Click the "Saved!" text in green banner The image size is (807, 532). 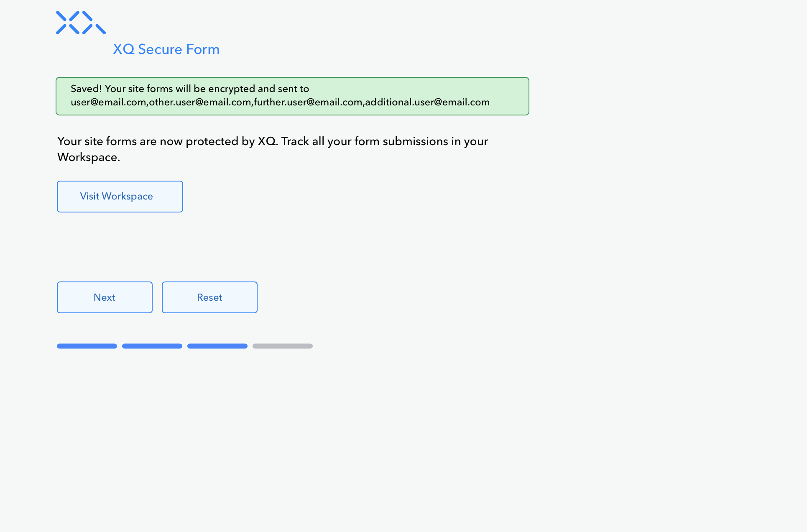coord(86,89)
